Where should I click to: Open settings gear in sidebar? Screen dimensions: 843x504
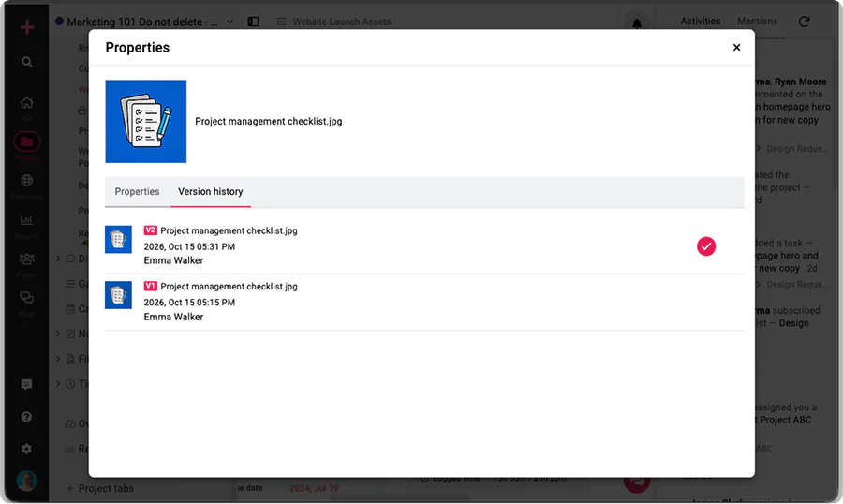(x=26, y=449)
